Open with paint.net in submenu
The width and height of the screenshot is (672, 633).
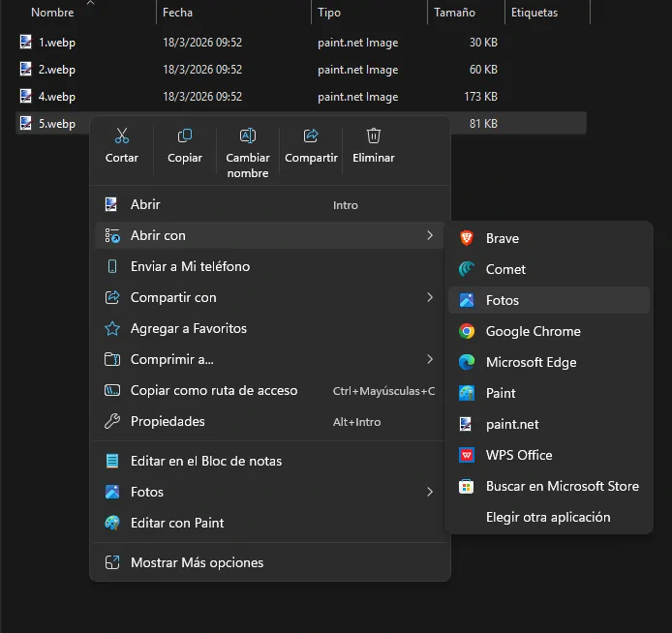tap(549, 424)
